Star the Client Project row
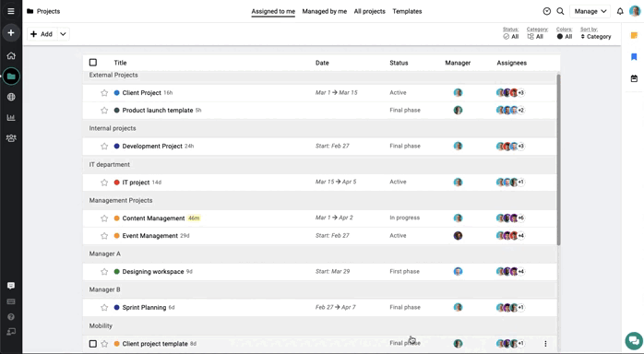 (x=104, y=93)
